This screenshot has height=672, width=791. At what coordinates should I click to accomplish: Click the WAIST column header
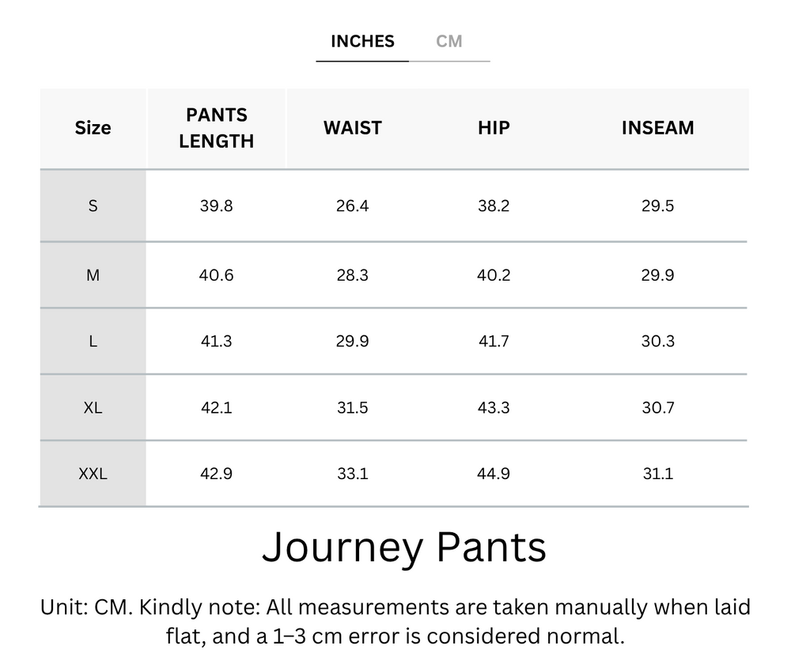352,127
